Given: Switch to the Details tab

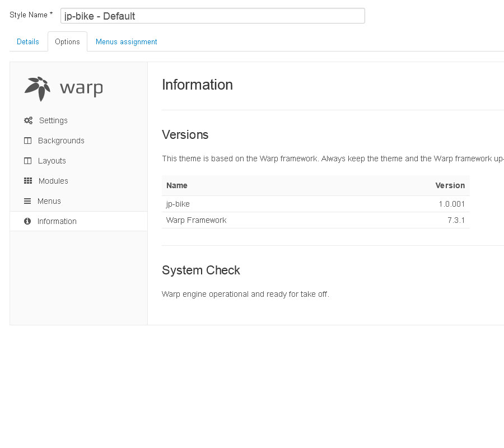Looking at the screenshot, I should click(x=28, y=42).
